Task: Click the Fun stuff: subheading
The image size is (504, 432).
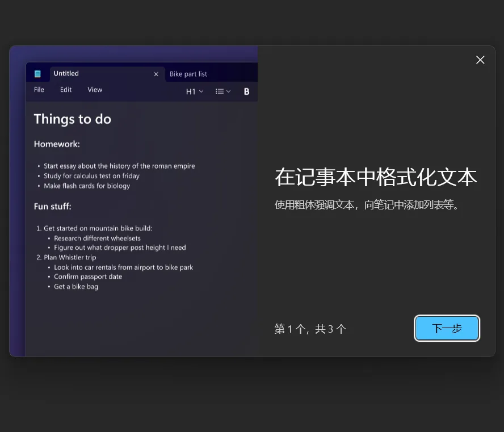Action: coord(52,207)
